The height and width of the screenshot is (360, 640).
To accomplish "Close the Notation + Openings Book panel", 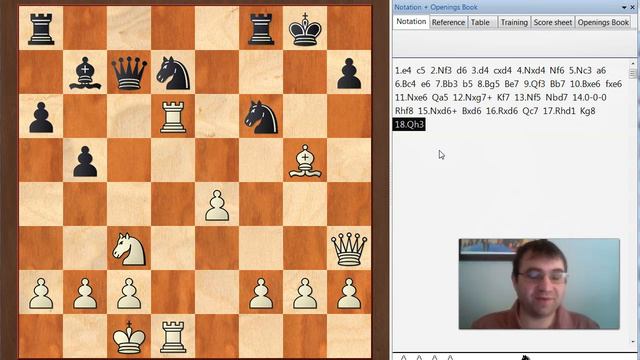I will 632,7.
